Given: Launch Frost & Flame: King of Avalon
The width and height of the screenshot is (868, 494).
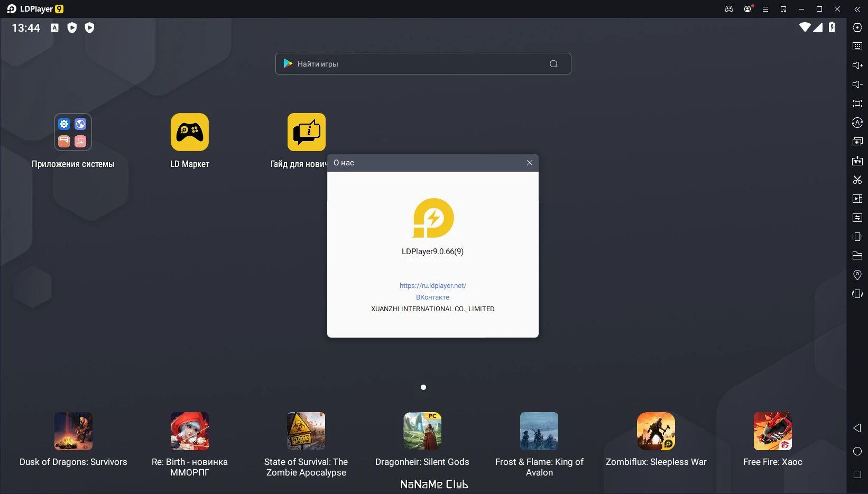Looking at the screenshot, I should pyautogui.click(x=539, y=431).
